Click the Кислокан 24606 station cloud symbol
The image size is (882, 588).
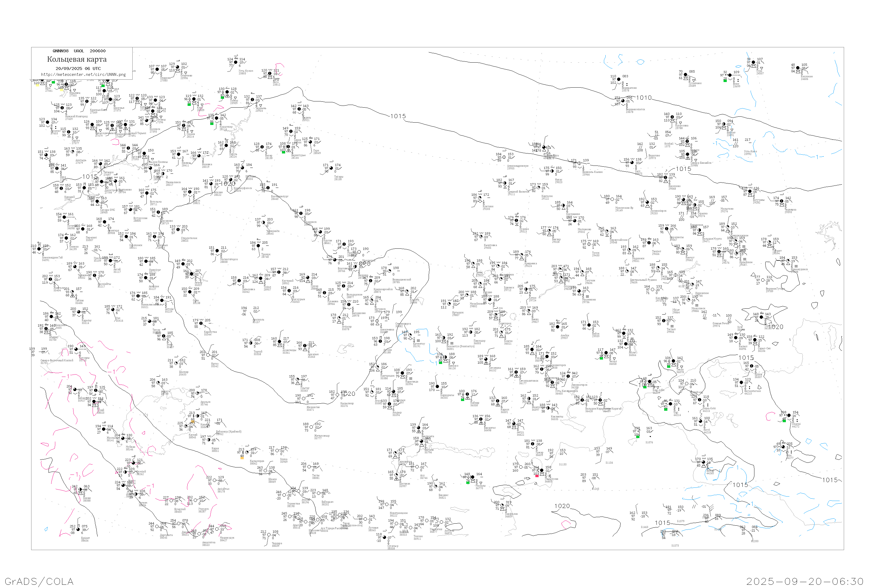798,68
